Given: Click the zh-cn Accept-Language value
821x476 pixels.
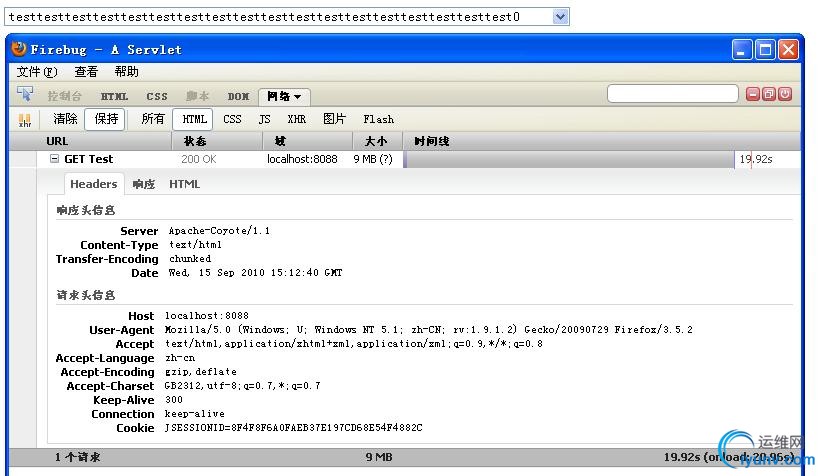Looking at the screenshot, I should 180,358.
